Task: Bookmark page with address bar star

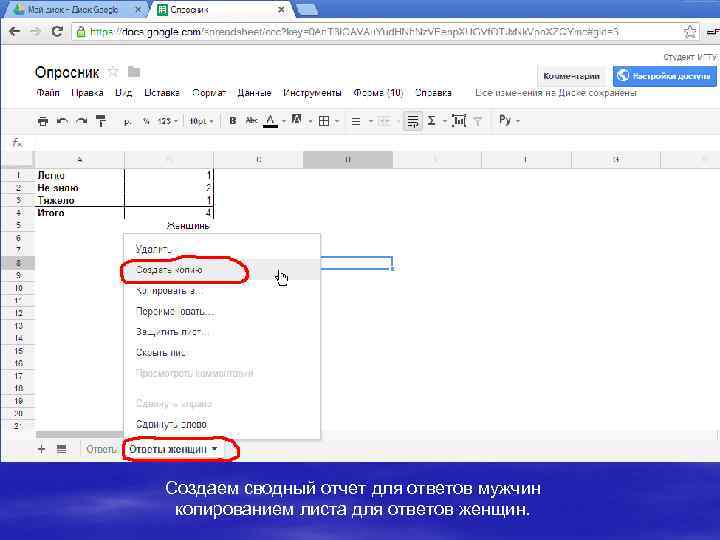Action: (690, 32)
